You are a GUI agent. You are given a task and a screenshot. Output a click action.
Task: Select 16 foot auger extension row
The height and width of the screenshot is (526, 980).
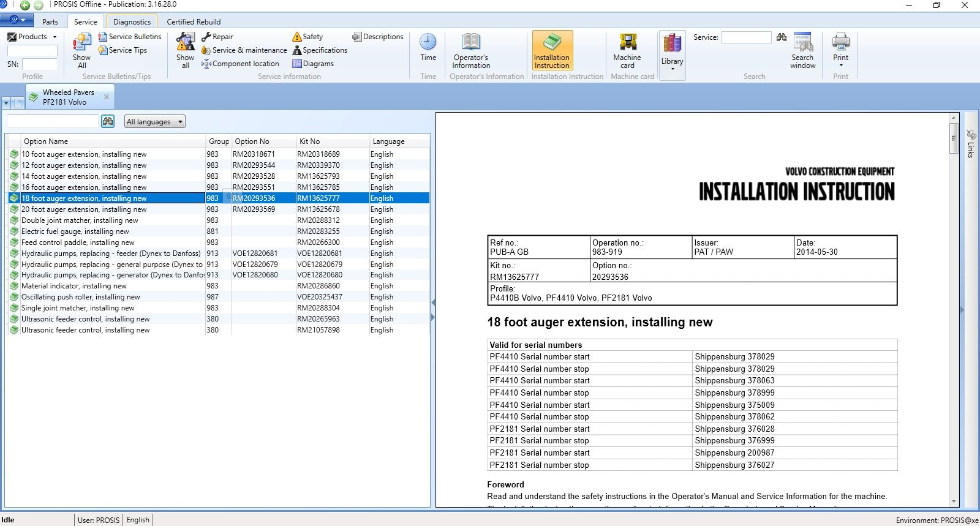(x=218, y=187)
